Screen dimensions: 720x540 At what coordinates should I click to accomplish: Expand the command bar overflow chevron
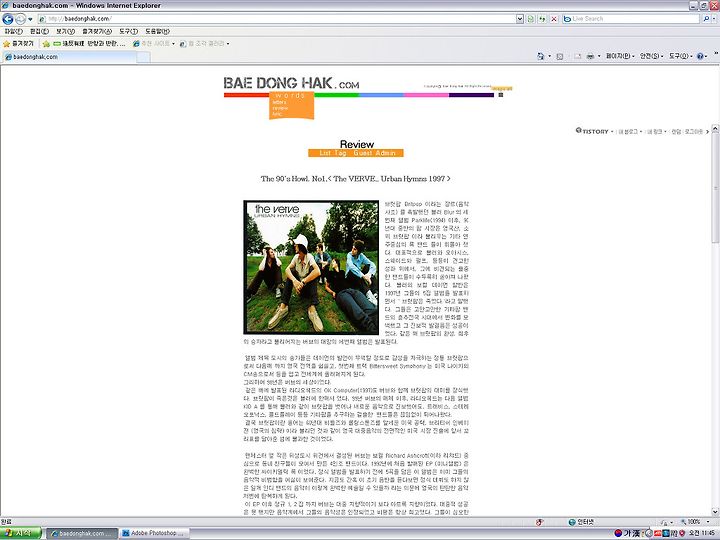[715, 53]
